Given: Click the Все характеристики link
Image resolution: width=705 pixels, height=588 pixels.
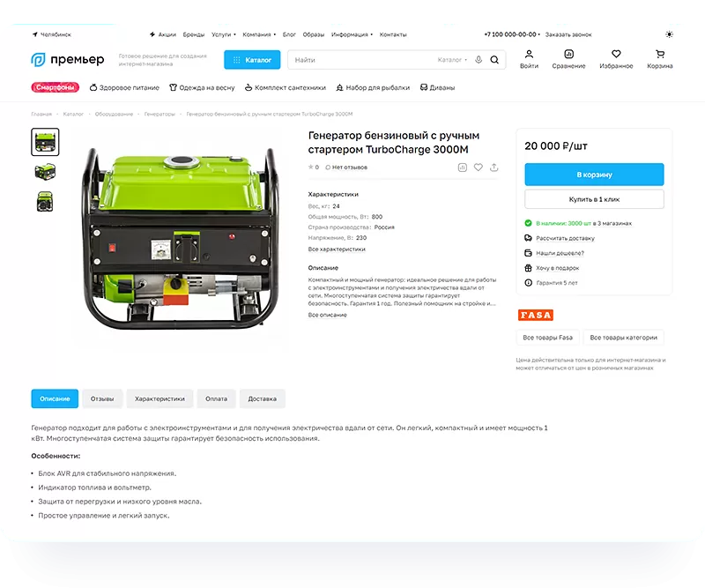Looking at the screenshot, I should click(x=337, y=249).
